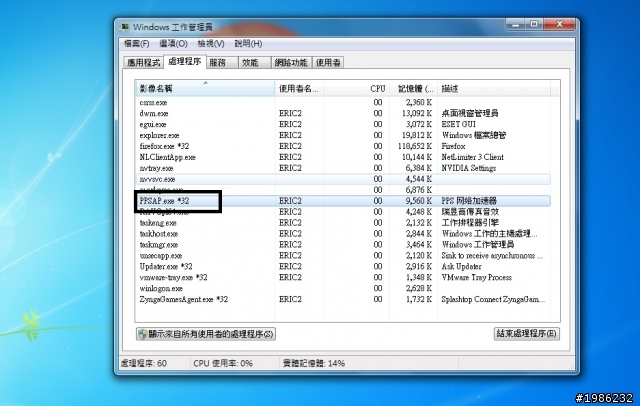Select the winlogon.exe process
Image resolution: width=640 pixels, height=406 pixels.
point(343,288)
